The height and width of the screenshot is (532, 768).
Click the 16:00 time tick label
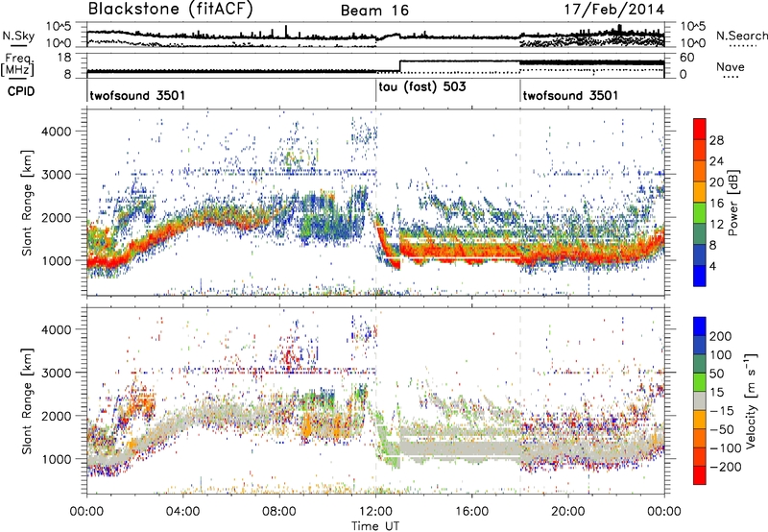471,512
